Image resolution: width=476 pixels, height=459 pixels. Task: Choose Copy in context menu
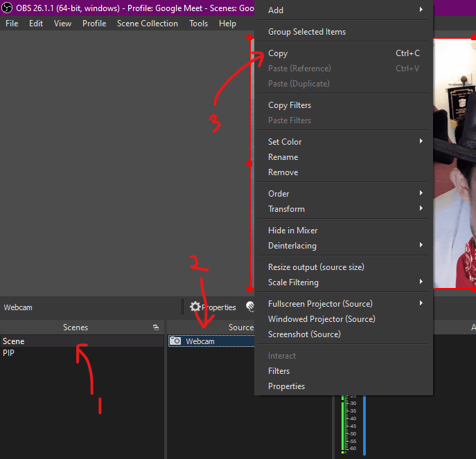point(344,53)
